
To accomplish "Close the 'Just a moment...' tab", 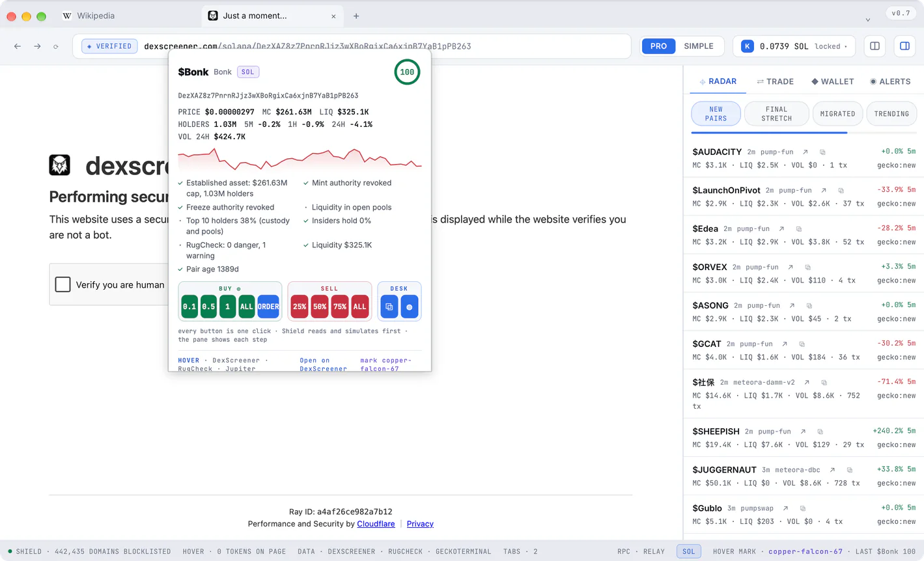I will tap(333, 16).
